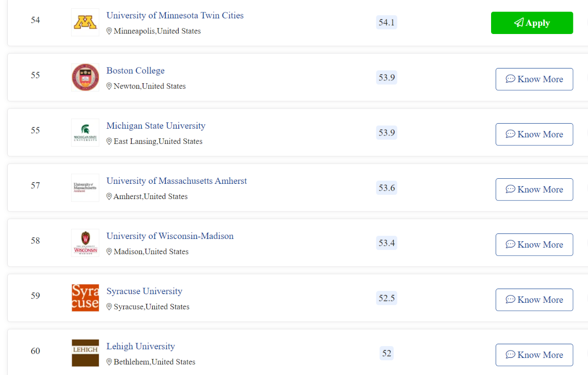This screenshot has width=588, height=375.
Task: Click the Syracuse orange logo
Action: point(85,298)
